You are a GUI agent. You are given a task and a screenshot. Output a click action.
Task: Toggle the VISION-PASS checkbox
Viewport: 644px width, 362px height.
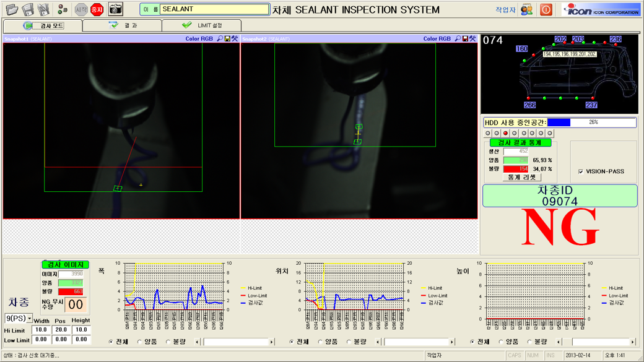580,171
